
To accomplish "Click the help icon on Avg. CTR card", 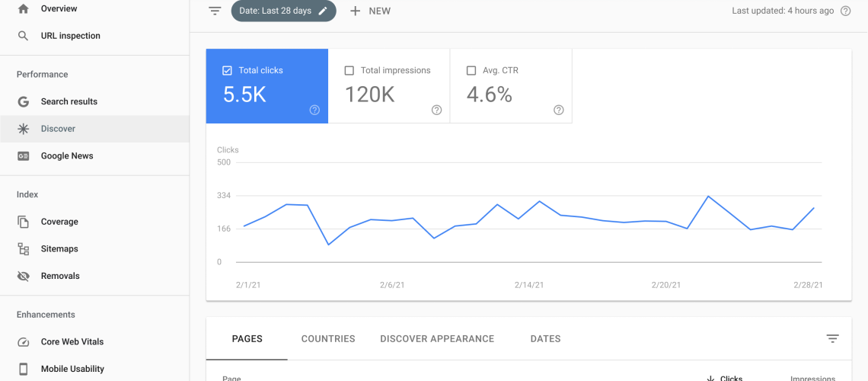I will point(558,110).
